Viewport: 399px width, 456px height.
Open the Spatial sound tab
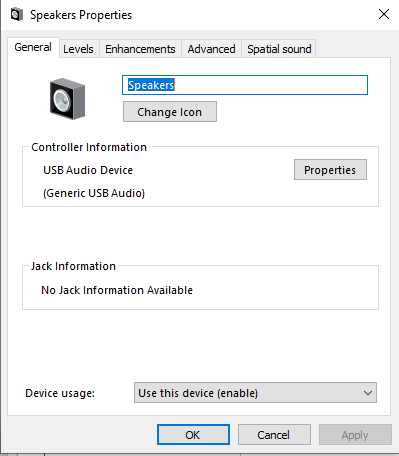coord(279,49)
